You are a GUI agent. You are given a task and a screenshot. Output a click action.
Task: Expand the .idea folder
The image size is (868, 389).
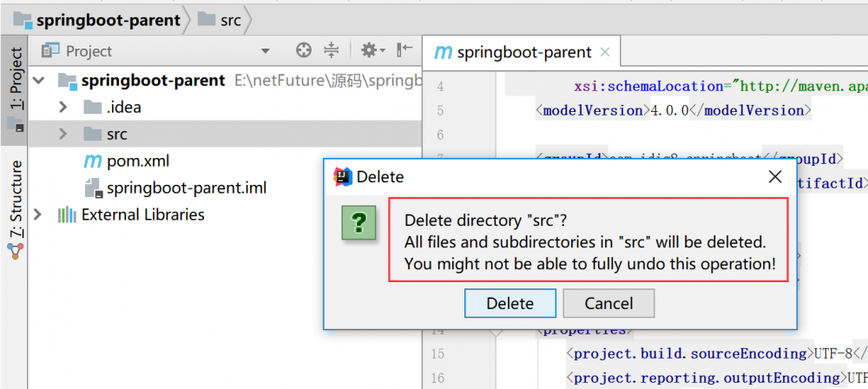coord(62,108)
